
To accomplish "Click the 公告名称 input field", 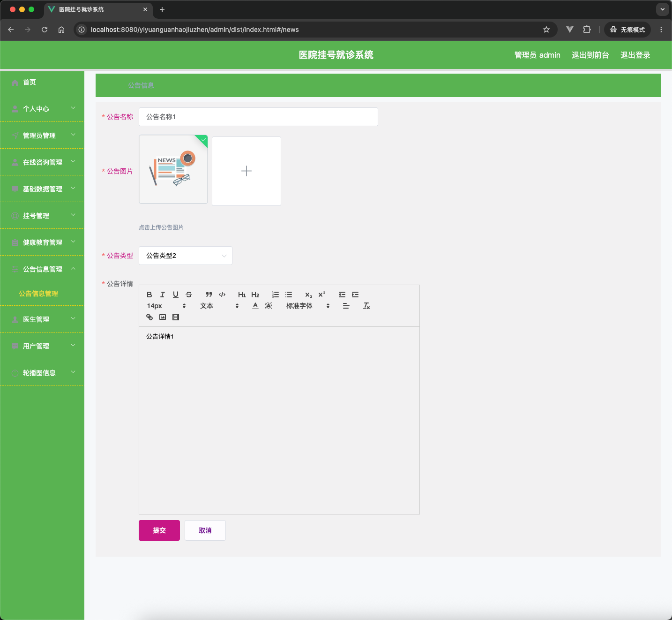I will 258,117.
